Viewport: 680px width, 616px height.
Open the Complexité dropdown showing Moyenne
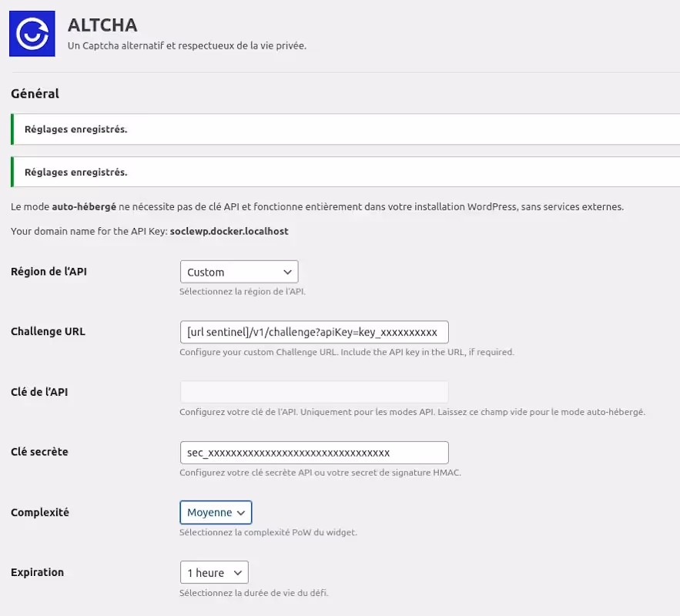pyautogui.click(x=216, y=512)
